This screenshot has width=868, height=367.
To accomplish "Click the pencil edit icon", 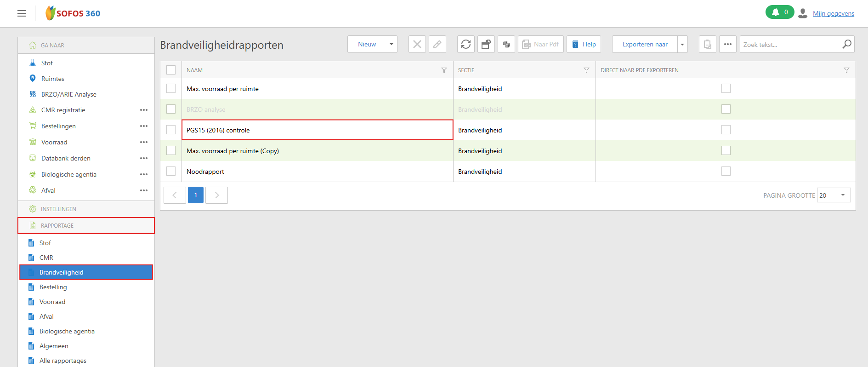I will 437,44.
